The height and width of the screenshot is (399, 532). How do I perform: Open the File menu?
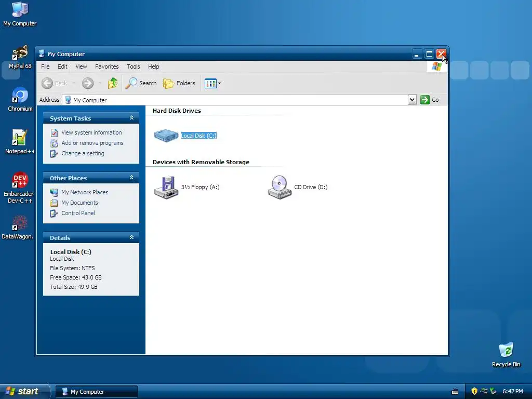[45, 66]
